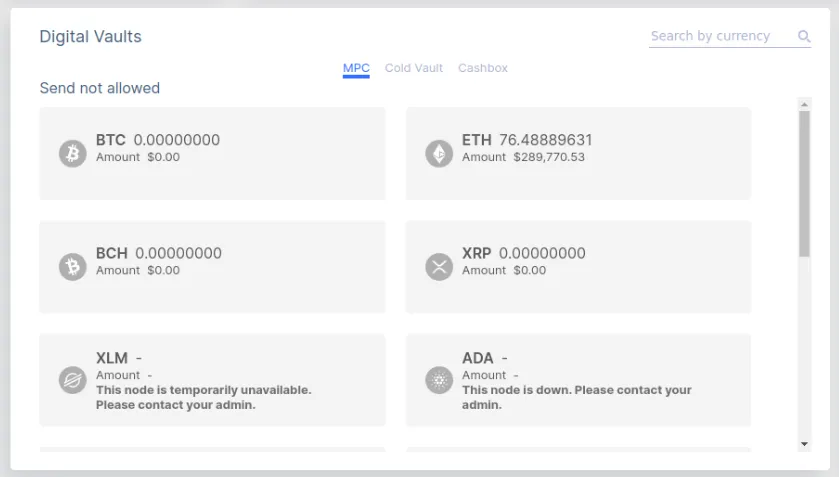Click the scrollbar up arrow
The width and height of the screenshot is (839, 477).
click(x=804, y=104)
